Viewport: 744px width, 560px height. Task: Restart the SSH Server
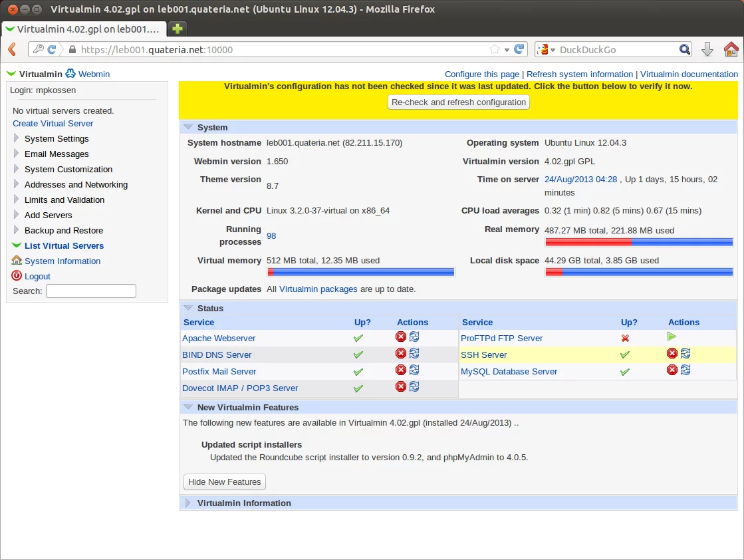[685, 353]
